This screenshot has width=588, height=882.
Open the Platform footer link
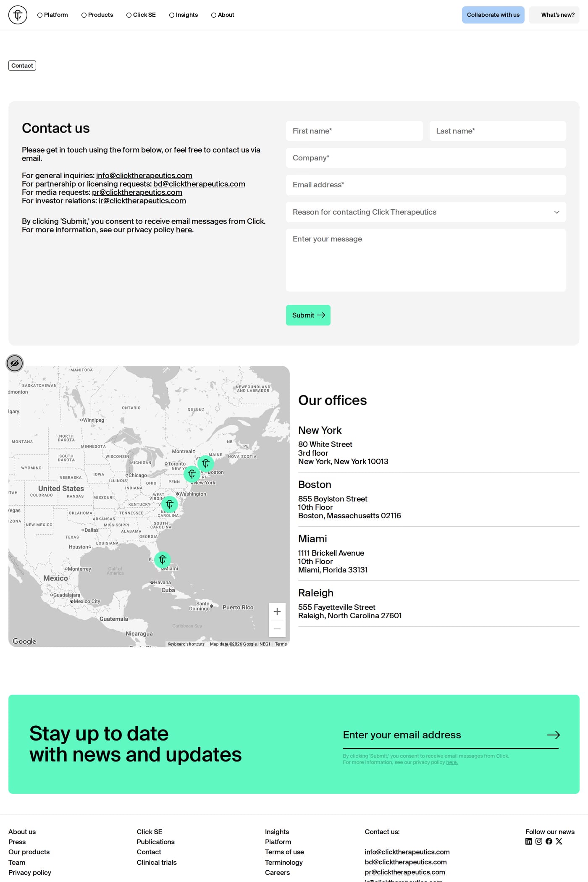(278, 842)
